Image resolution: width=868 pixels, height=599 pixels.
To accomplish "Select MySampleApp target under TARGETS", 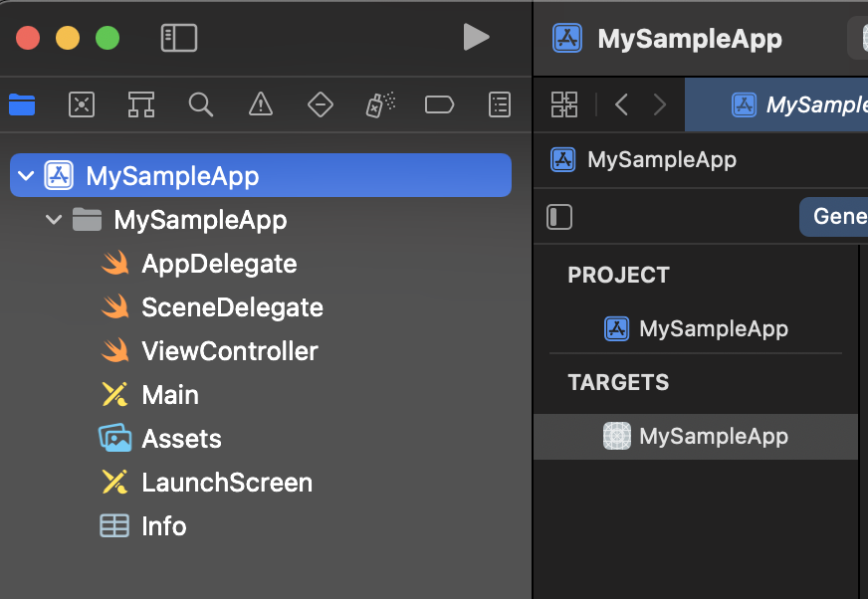I will (695, 436).
